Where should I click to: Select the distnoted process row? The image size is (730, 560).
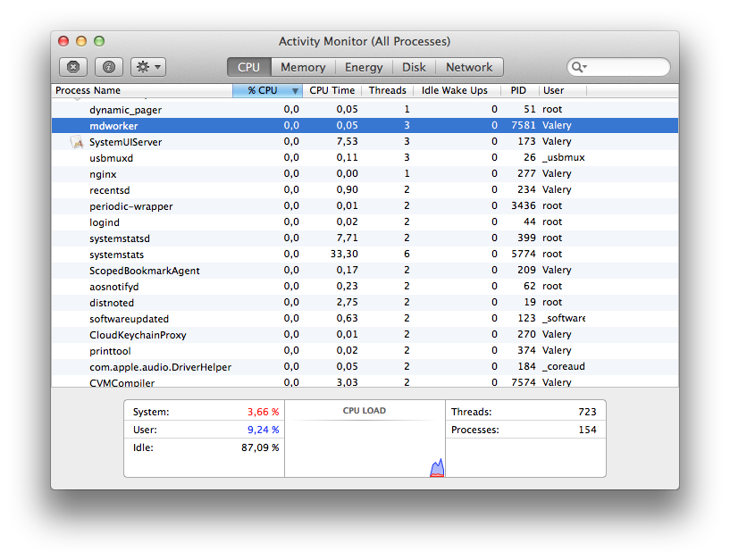coord(365,303)
